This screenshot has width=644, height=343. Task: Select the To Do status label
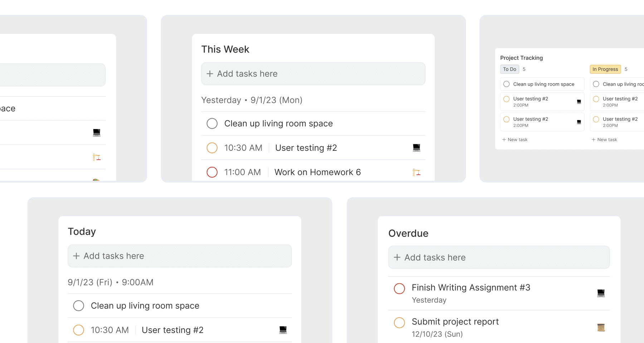tap(509, 69)
